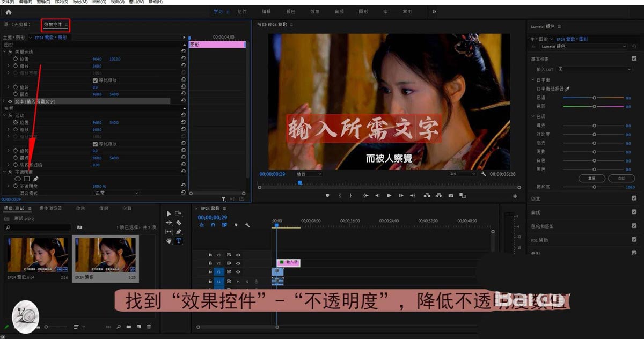Select the Slip tool
Image resolution: width=644 pixels, height=339 pixels.
(x=169, y=232)
